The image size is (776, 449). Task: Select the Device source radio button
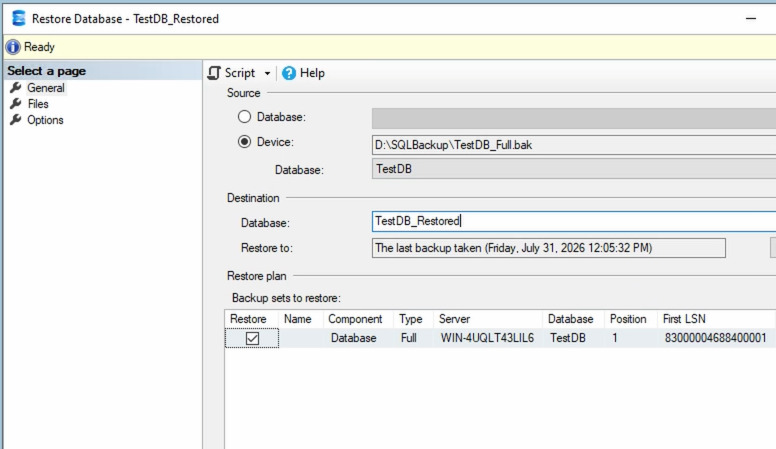tap(244, 142)
